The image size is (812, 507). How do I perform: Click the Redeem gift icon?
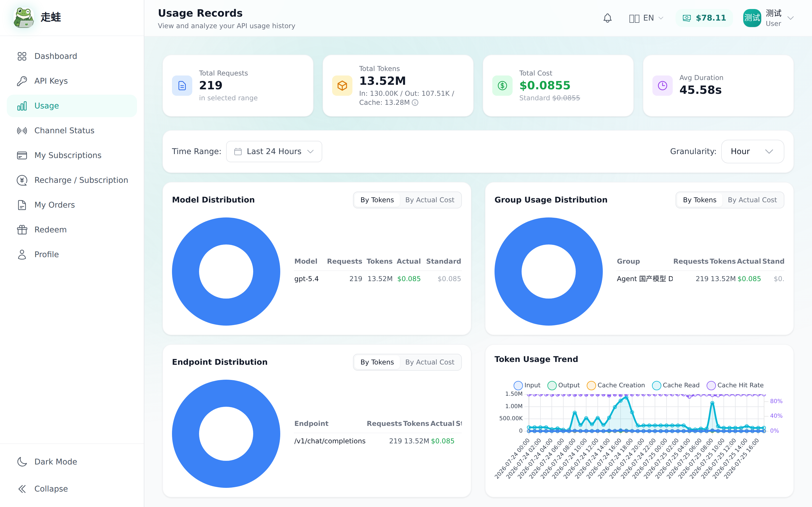click(22, 230)
